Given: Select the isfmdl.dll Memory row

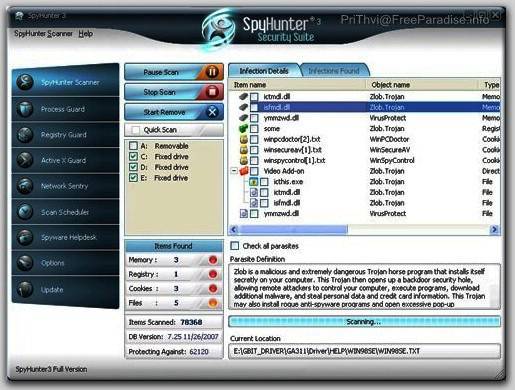Looking at the screenshot, I should [364, 107].
